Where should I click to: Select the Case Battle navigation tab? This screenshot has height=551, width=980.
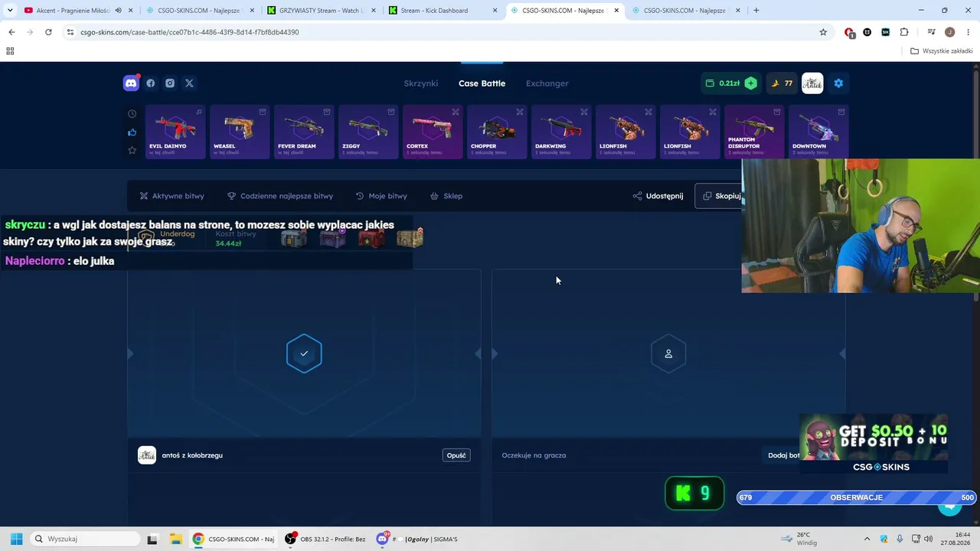click(482, 83)
